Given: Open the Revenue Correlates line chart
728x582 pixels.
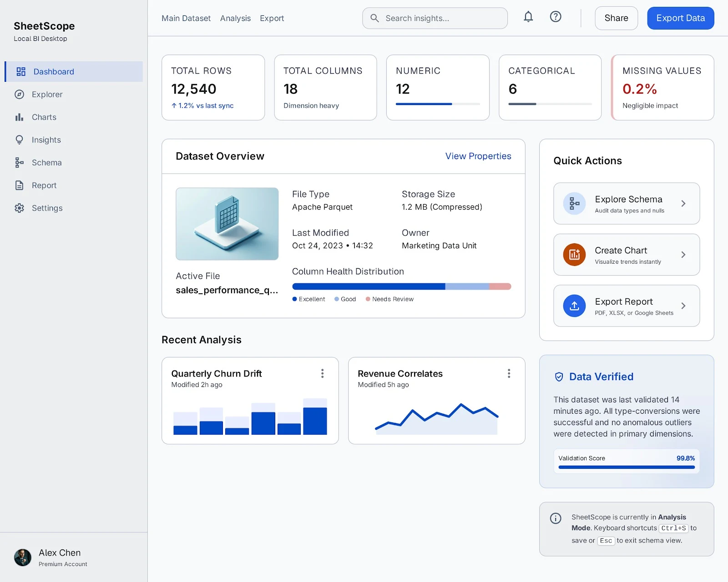Looking at the screenshot, I should (x=436, y=418).
